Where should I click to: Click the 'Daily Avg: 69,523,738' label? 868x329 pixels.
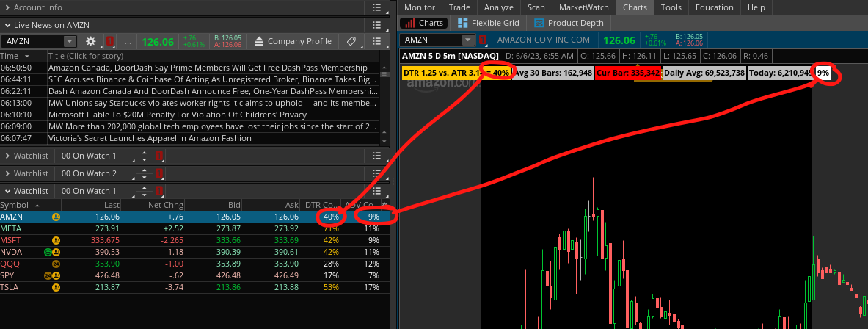pos(704,73)
